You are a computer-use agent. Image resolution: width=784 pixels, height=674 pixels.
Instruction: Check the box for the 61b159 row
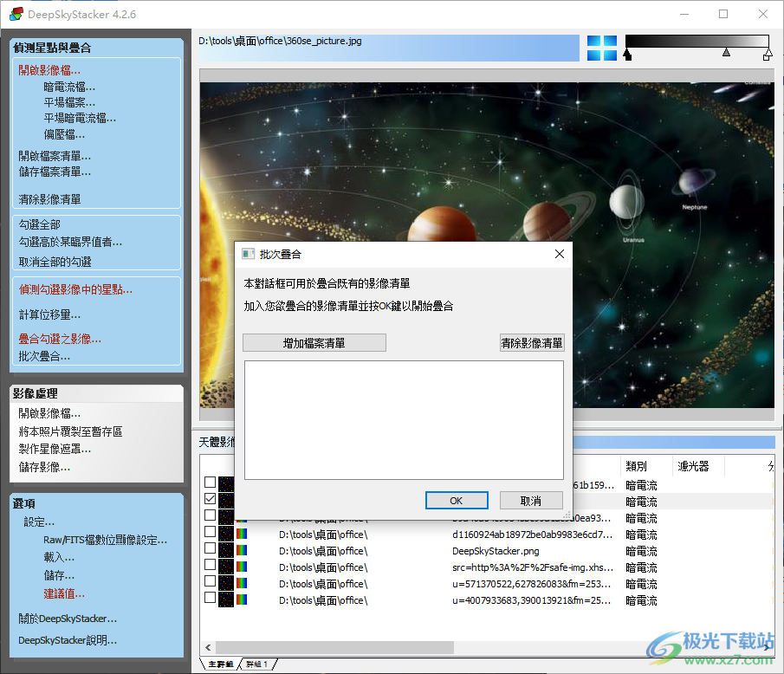(210, 482)
